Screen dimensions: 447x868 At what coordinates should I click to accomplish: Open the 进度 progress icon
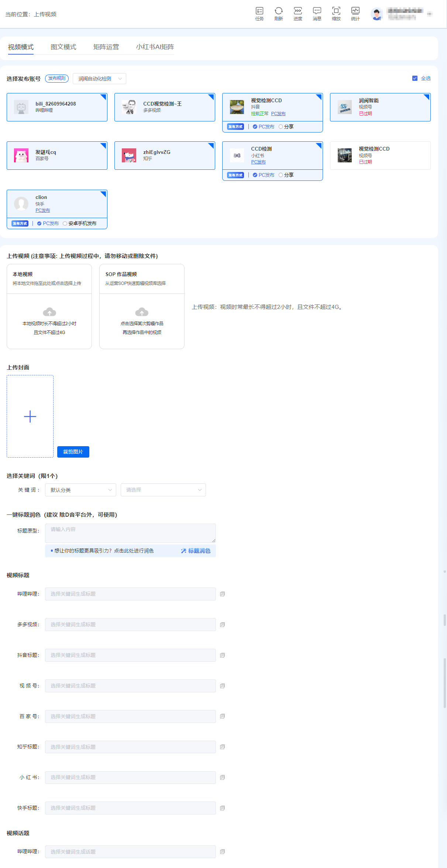298,14
